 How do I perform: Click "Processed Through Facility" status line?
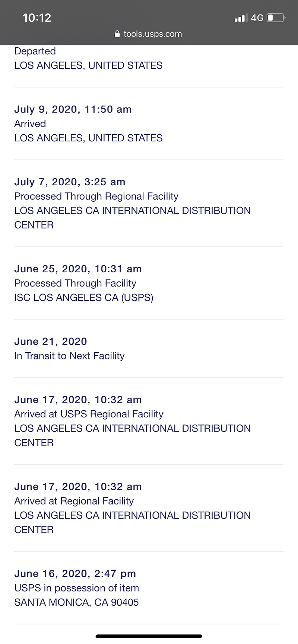coord(75,283)
